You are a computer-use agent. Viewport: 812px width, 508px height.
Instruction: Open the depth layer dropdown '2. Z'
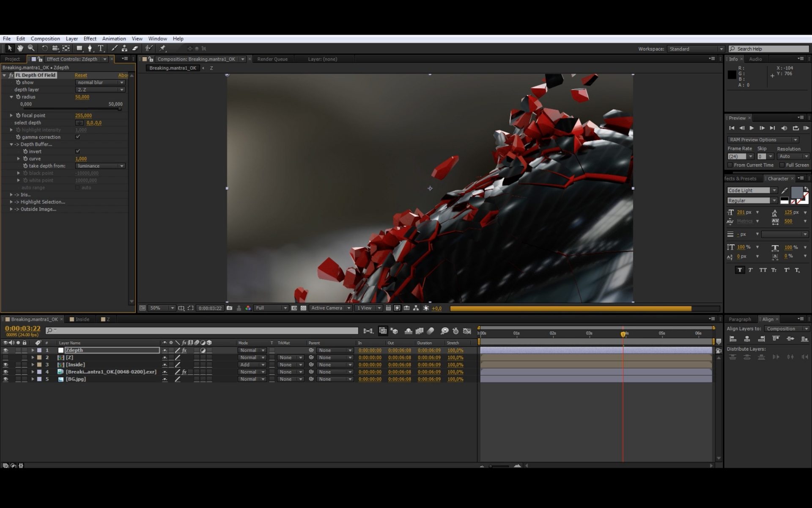click(x=101, y=90)
